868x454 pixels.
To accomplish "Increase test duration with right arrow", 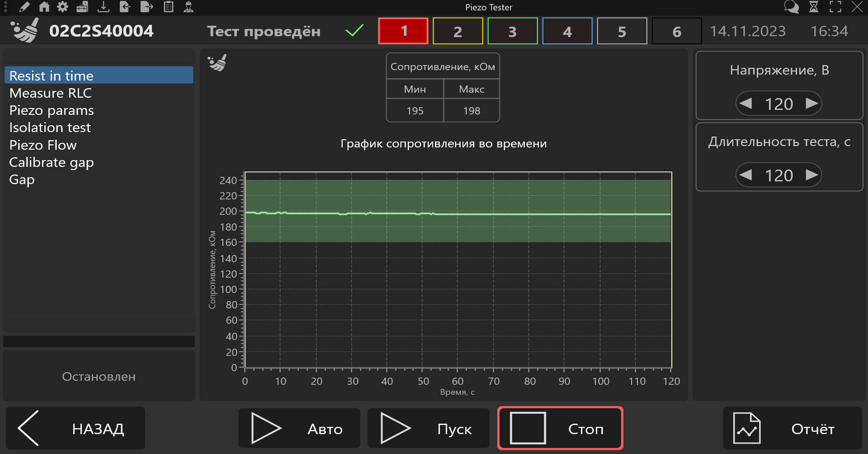I will coord(812,175).
